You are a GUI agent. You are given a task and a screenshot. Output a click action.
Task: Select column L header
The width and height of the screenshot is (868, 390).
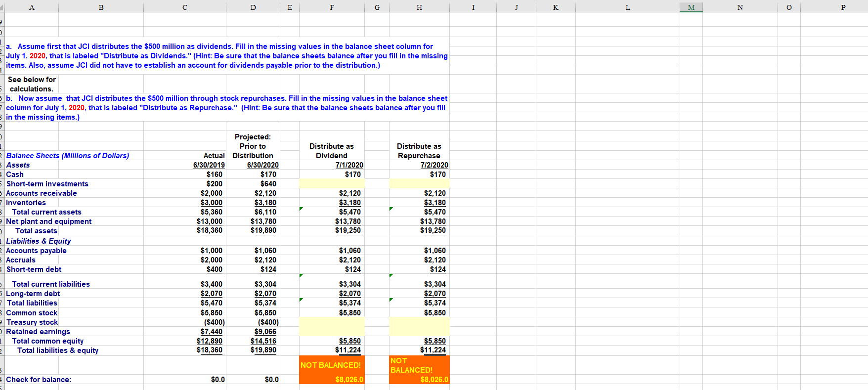point(628,7)
